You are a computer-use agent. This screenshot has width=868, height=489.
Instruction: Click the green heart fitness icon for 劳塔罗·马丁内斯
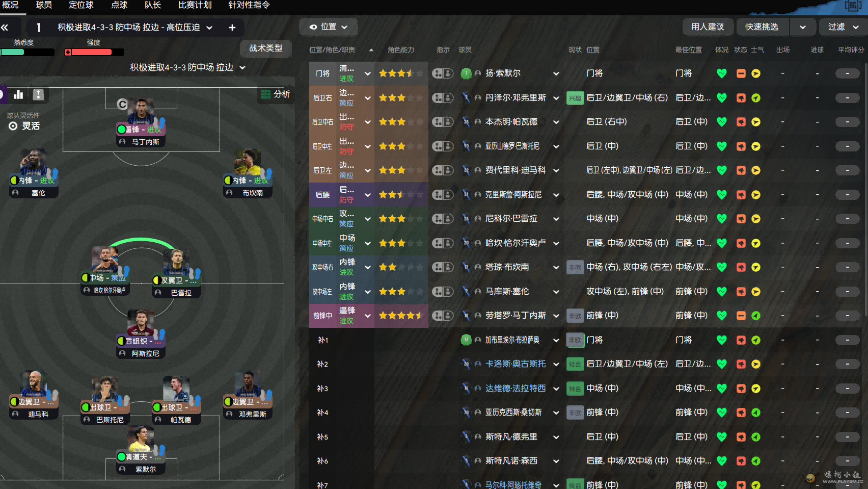click(721, 316)
